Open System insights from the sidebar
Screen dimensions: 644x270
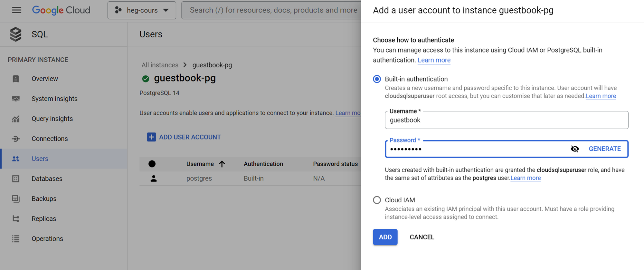[x=54, y=99]
